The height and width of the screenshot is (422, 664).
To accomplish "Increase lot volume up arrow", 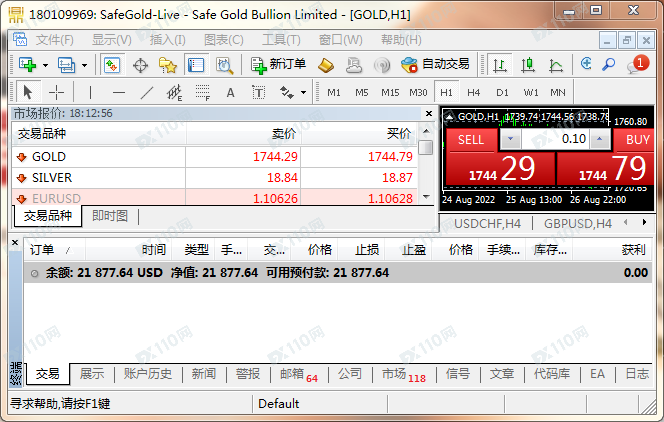I will click(x=599, y=139).
